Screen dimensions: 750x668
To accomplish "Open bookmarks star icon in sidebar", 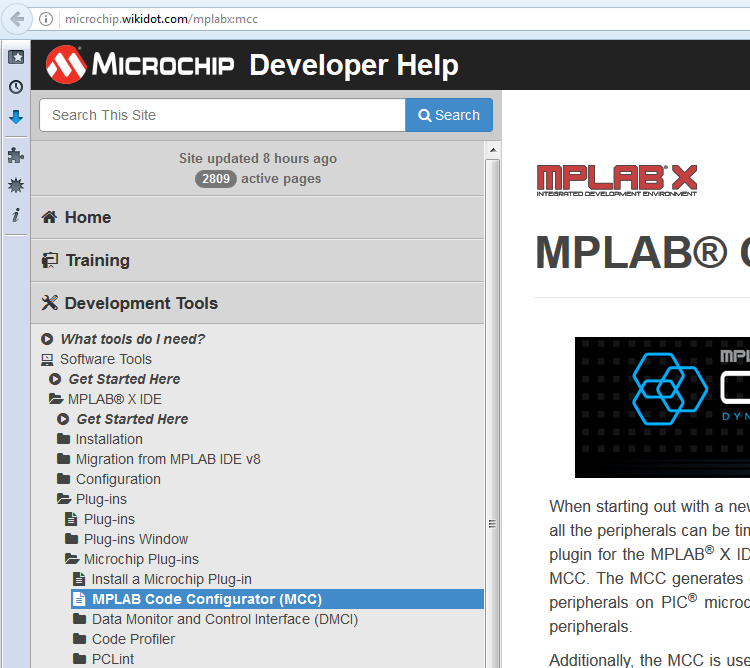I will pyautogui.click(x=16, y=57).
